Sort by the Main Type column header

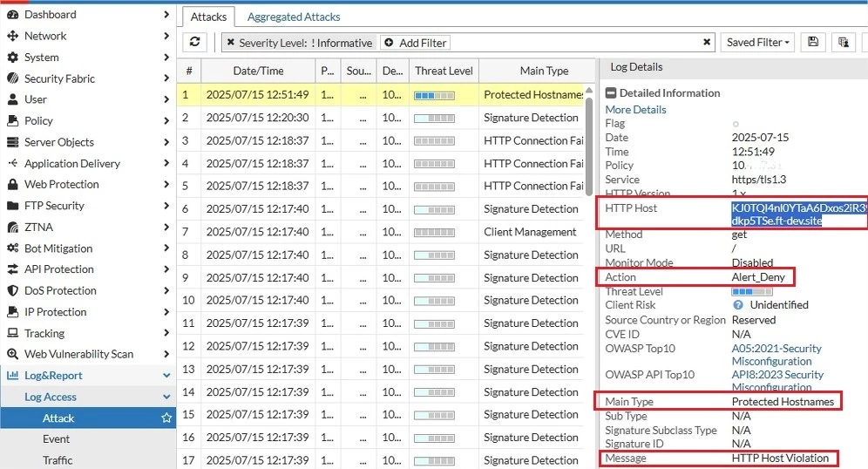pos(544,71)
